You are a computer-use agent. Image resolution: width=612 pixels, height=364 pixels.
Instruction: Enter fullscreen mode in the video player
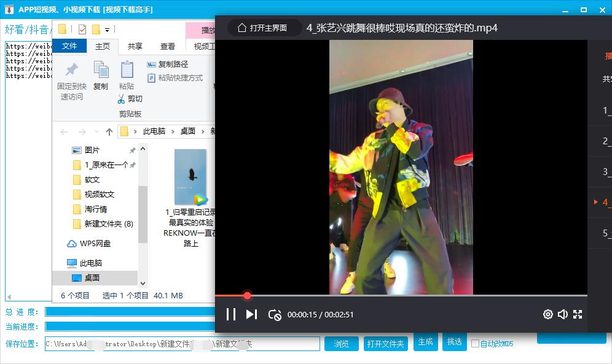pos(577,314)
